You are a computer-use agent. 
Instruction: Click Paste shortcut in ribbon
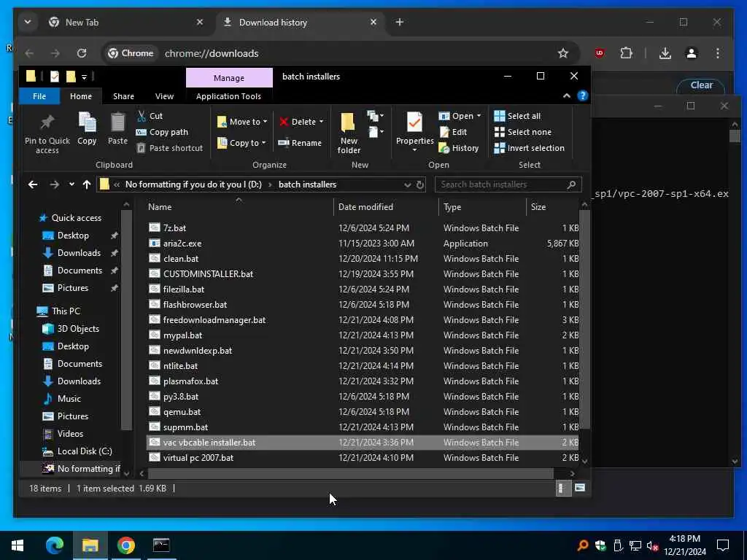[169, 148]
